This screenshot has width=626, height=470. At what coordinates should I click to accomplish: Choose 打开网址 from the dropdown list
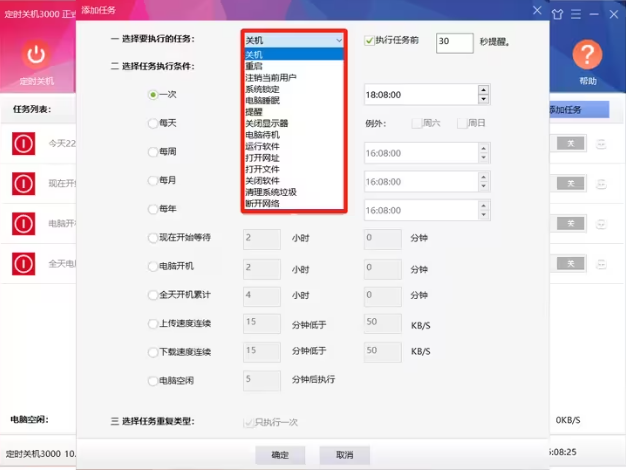click(294, 158)
